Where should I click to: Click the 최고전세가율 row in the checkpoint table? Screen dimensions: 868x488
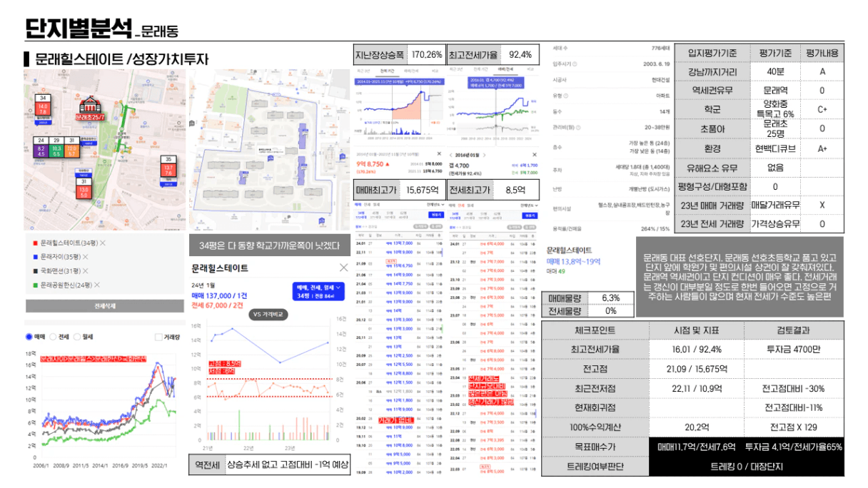(x=692, y=349)
